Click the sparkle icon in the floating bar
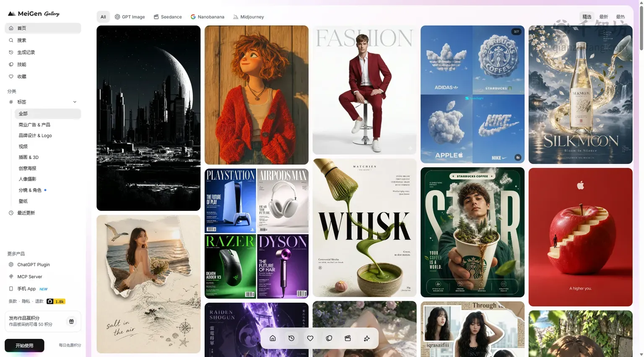This screenshot has width=644, height=357. [367, 338]
